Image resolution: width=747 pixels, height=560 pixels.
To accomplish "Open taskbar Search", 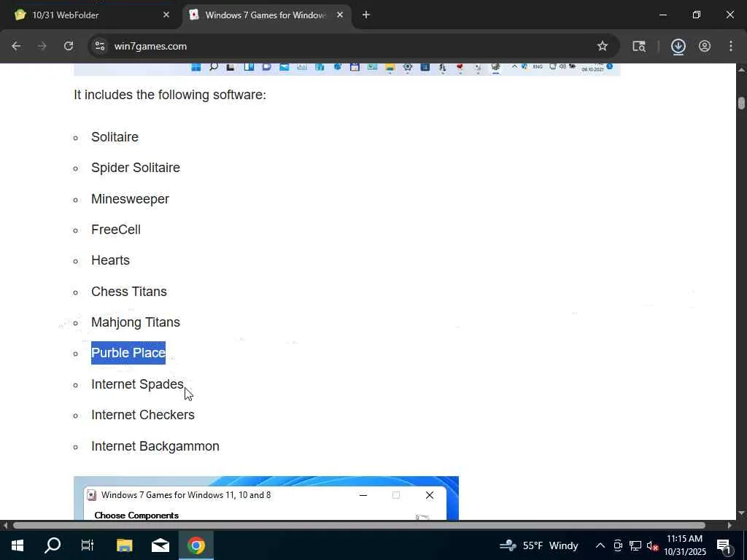I will tap(53, 545).
